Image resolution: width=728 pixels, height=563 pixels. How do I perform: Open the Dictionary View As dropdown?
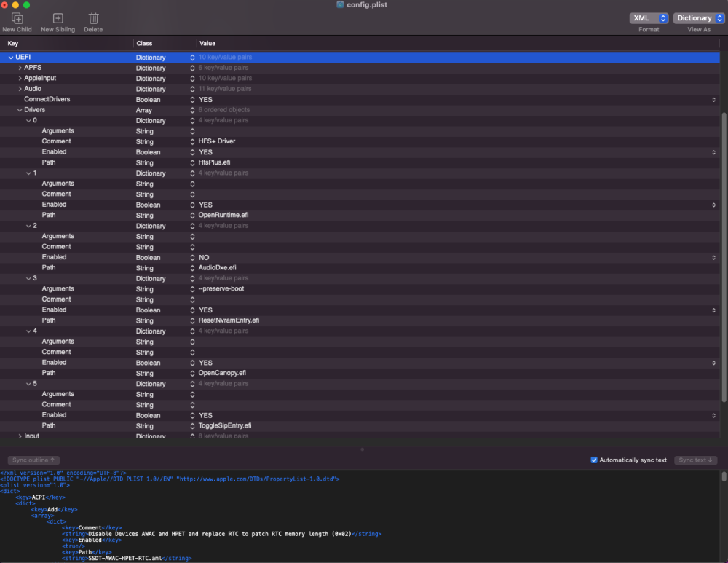pyautogui.click(x=699, y=18)
